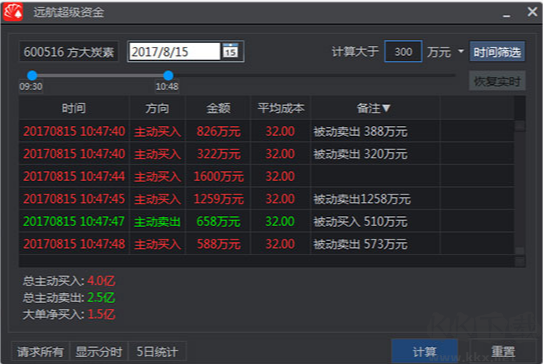Click the threshold input showing 300
The width and height of the screenshot is (543, 364).
[403, 52]
